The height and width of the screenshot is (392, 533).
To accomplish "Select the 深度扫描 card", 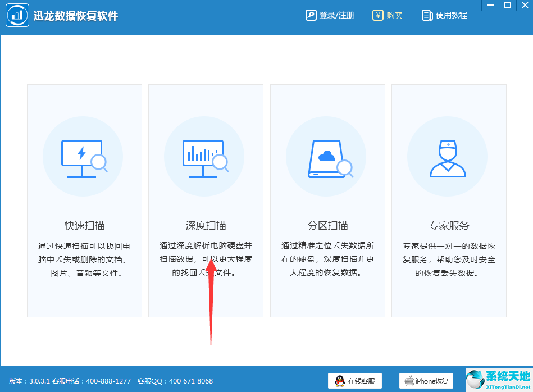I will pos(206,200).
